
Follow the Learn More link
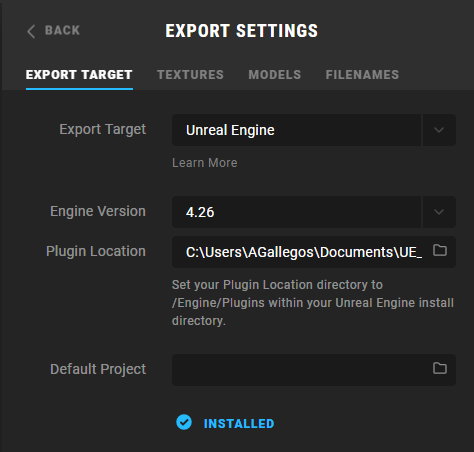205,163
